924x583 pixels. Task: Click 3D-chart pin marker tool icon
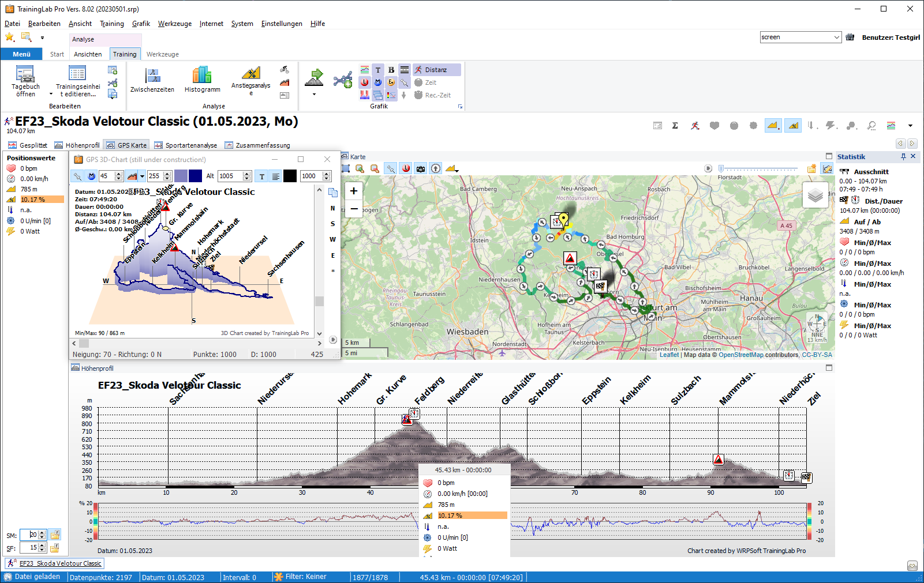[x=77, y=176]
